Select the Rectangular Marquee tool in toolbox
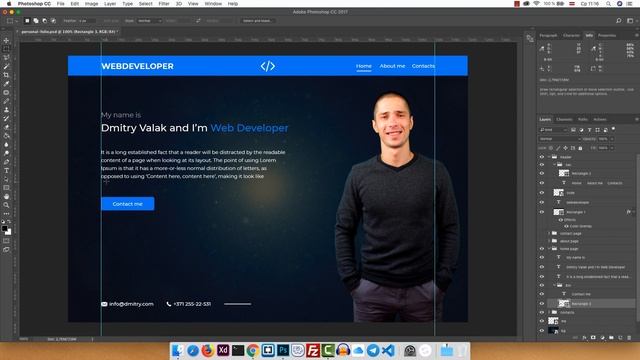640x360 pixels. (x=6, y=49)
